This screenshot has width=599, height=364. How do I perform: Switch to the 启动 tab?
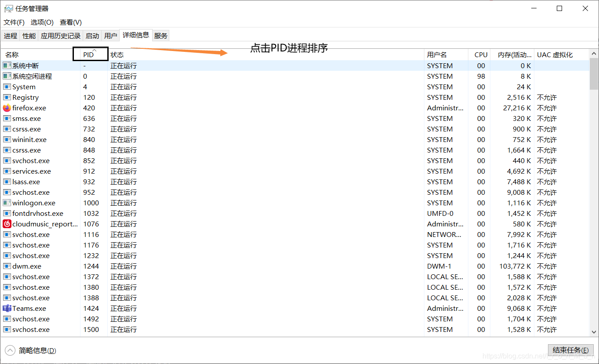pyautogui.click(x=92, y=36)
